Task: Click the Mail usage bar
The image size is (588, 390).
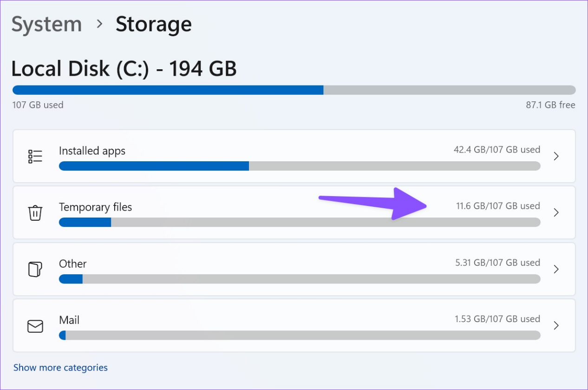Action: [300, 335]
